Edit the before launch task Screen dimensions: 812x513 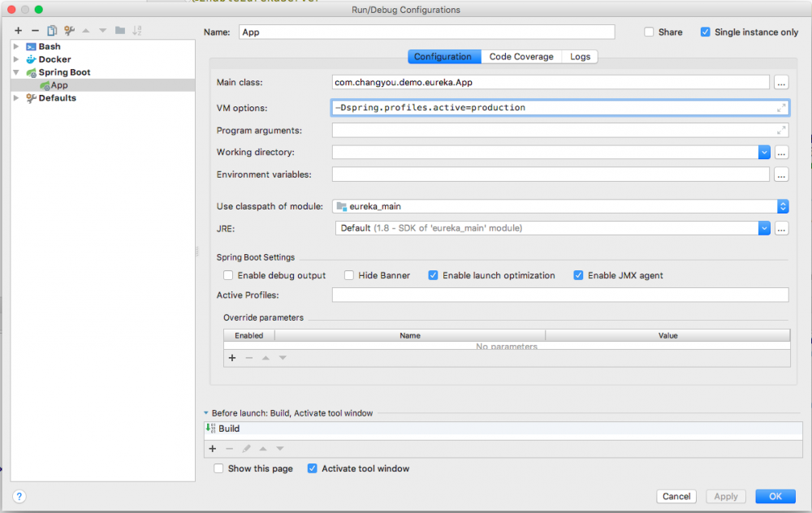(247, 448)
